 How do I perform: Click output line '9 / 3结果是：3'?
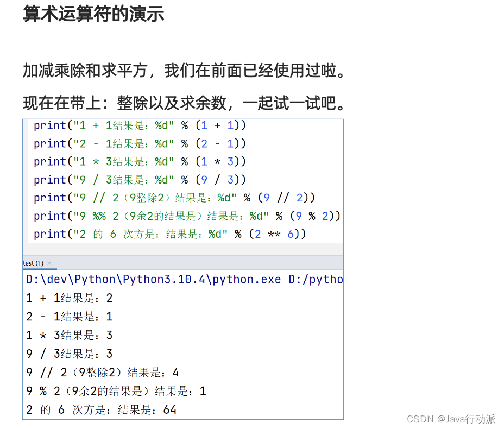[70, 354]
